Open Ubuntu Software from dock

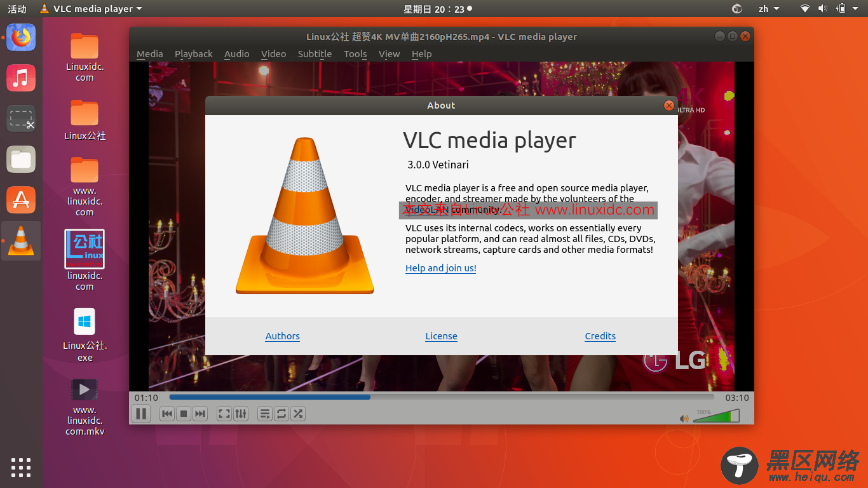click(21, 200)
